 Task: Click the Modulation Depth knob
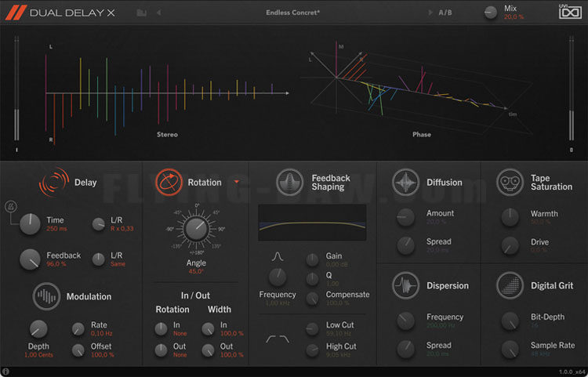pos(38,329)
